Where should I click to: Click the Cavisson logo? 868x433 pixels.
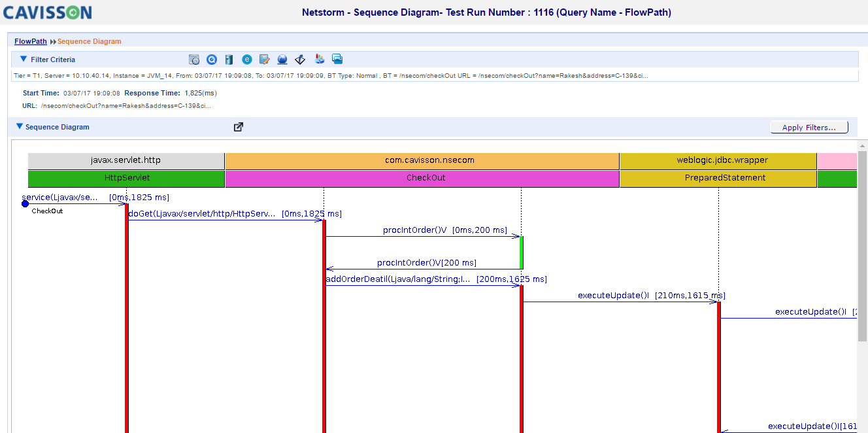pos(47,12)
